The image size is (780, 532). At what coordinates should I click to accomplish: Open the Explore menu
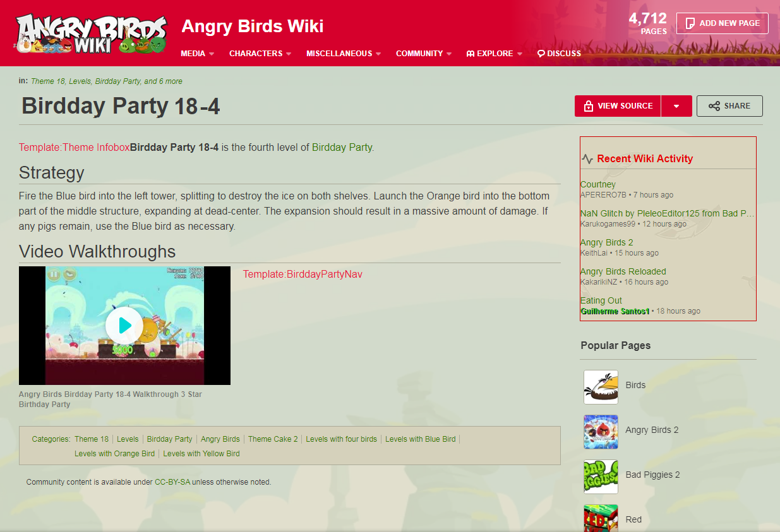point(495,54)
